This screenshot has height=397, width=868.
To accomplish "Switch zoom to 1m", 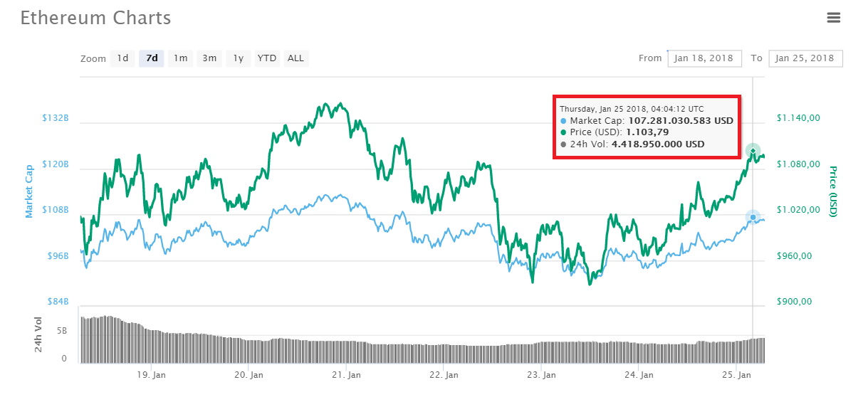I will click(x=181, y=58).
